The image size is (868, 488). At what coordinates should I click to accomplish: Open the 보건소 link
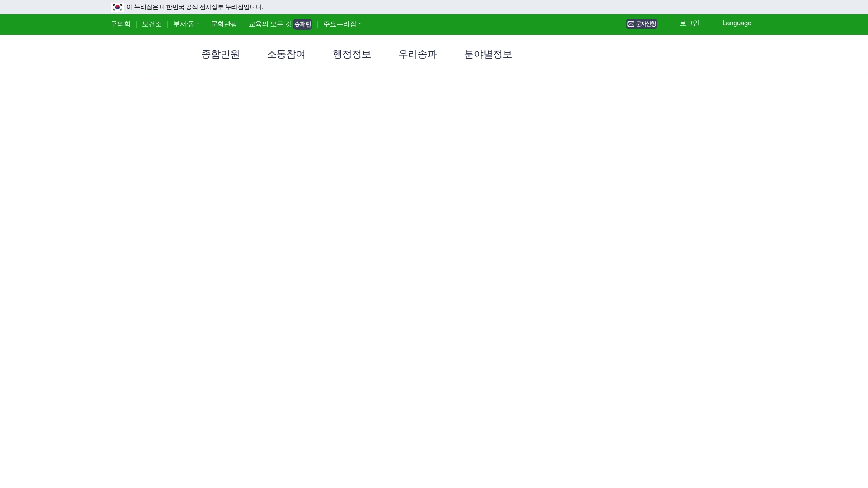coord(152,24)
